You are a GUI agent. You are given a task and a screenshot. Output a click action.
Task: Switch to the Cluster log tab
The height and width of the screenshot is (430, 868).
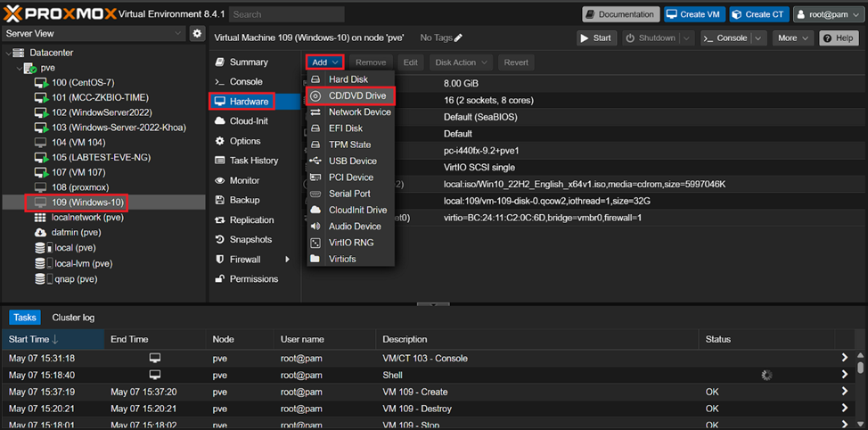[73, 318]
